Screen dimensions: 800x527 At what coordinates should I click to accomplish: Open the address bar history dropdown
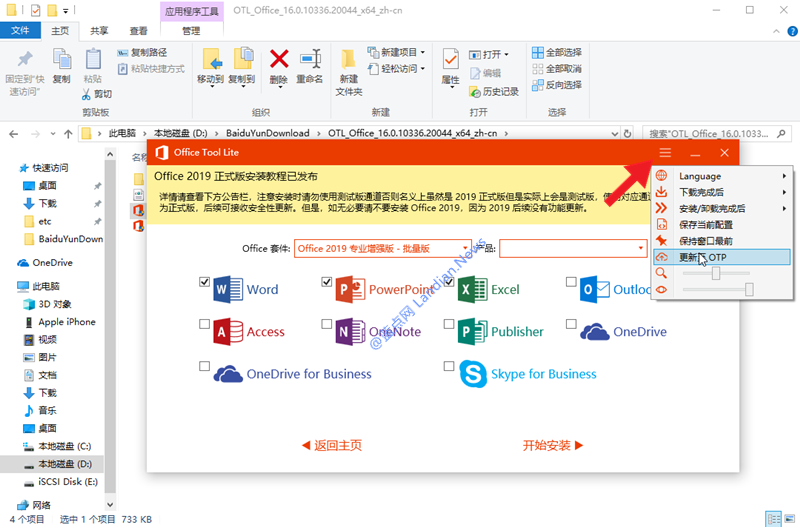pos(614,134)
